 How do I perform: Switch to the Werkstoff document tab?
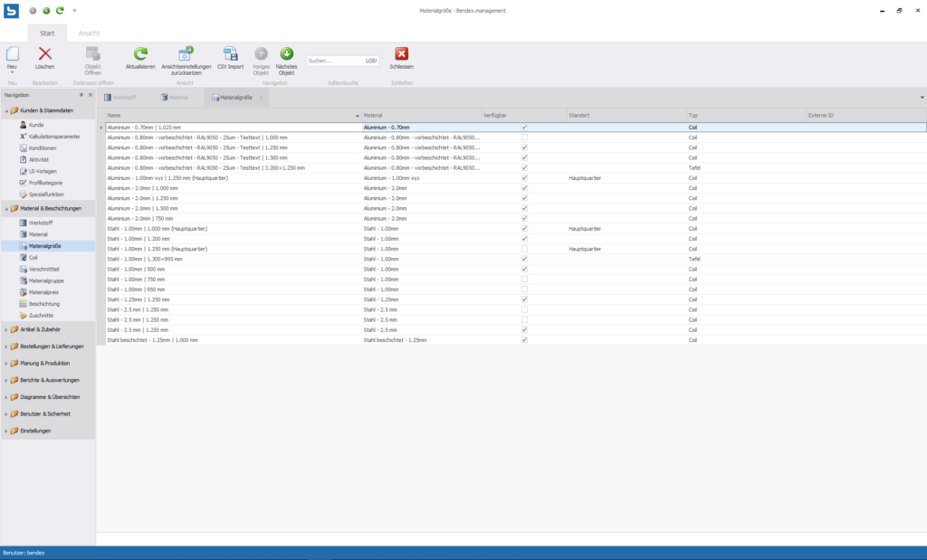point(122,97)
